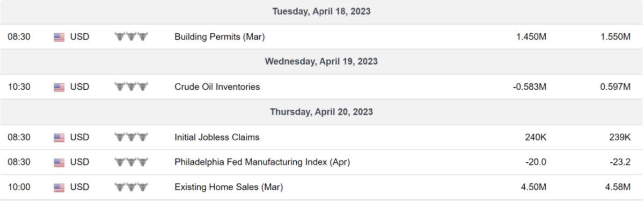
Task: Open the Building Permits (Mar) event
Action: [x=219, y=37]
